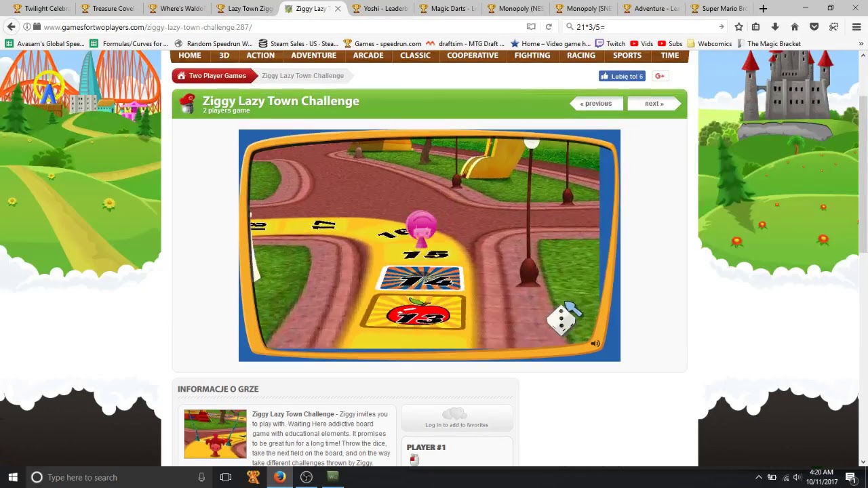Viewport: 868px width, 488px height.
Task: Open the SPORTS games category
Action: pyautogui.click(x=627, y=56)
